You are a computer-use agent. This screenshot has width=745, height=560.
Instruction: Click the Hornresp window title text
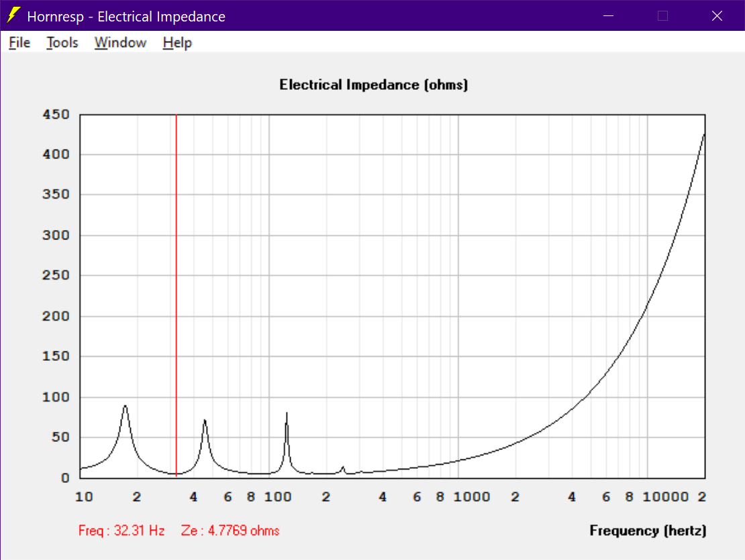(126, 17)
